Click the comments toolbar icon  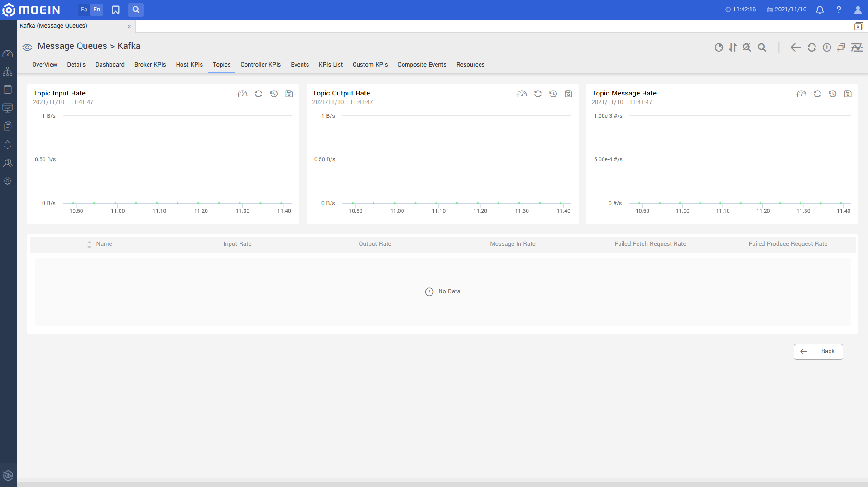click(841, 47)
